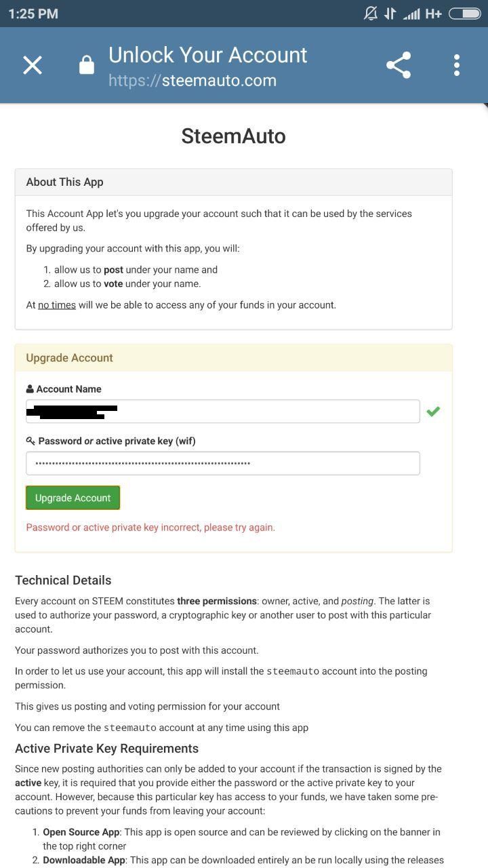488x868 pixels.
Task: Tap the key icon beside Password label
Action: click(30, 441)
